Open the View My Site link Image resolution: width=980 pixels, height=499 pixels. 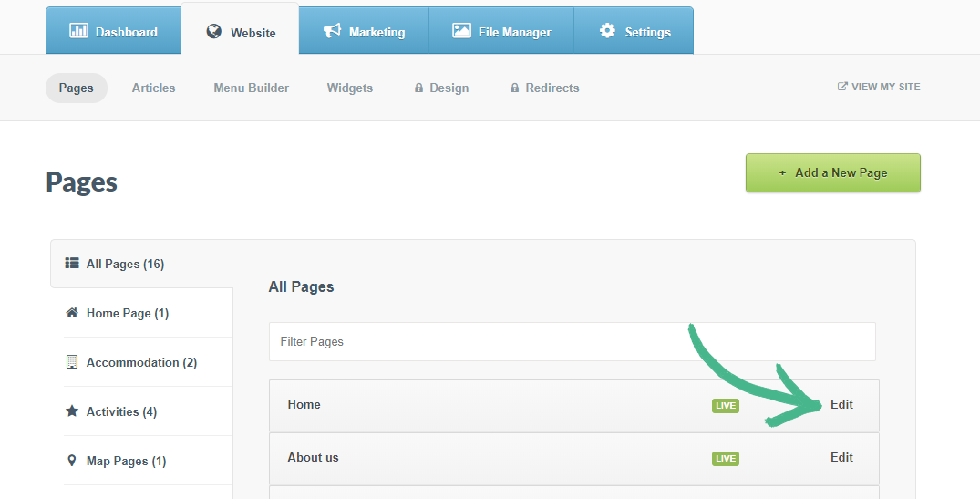(879, 87)
